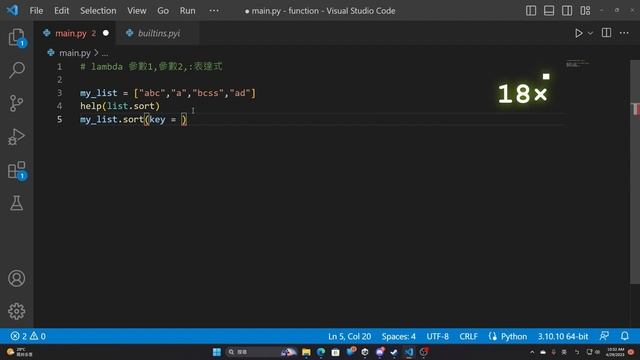Viewport: 640px width, 360px height.
Task: Click line number 3 in gutter
Action: [x=60, y=93]
